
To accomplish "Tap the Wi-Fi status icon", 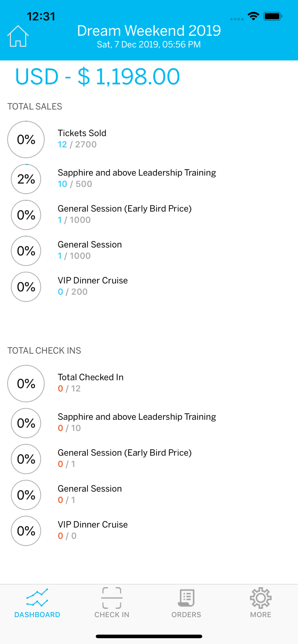I will pos(253,16).
